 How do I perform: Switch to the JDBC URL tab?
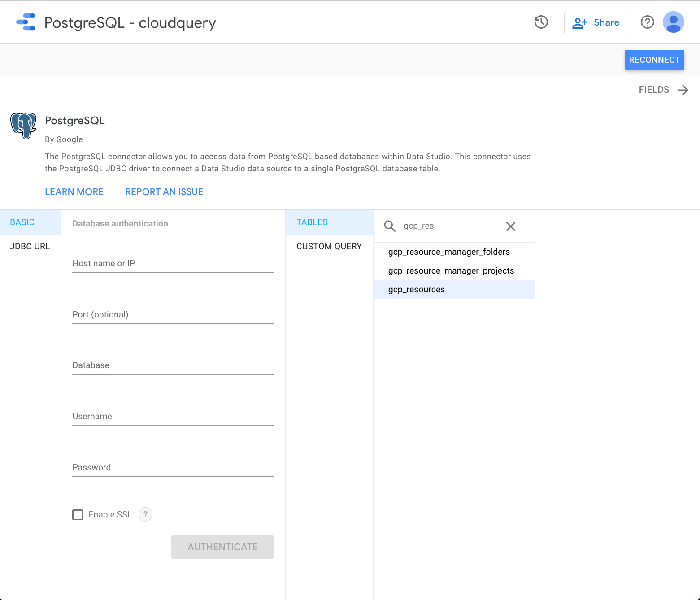[x=30, y=246]
